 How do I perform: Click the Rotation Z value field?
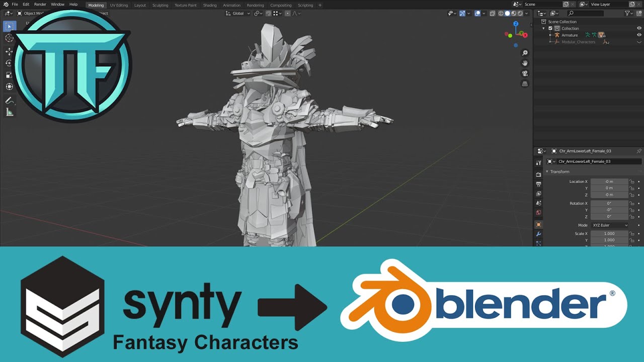(x=609, y=217)
